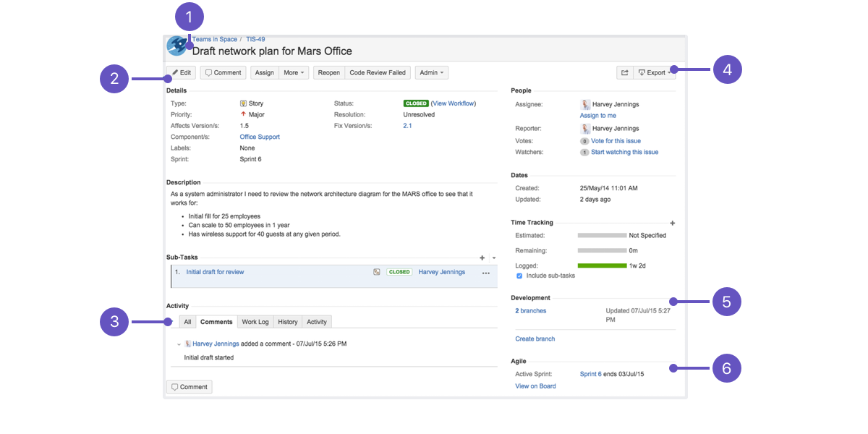Viewport: 868px width, 434px height.
Task: Click the green Logged time progress bar
Action: click(602, 265)
